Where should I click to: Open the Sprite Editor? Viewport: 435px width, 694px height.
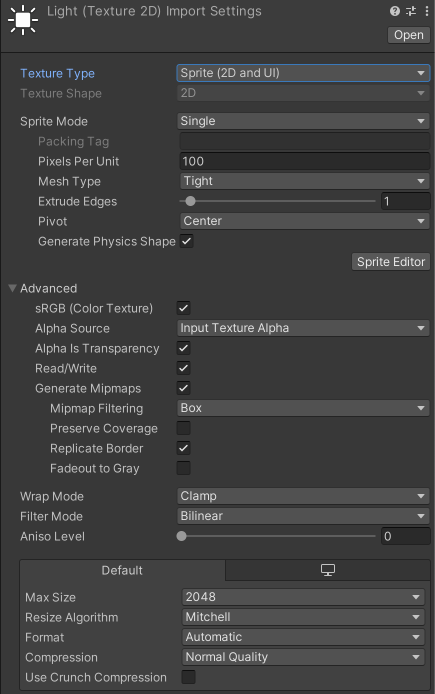(391, 262)
